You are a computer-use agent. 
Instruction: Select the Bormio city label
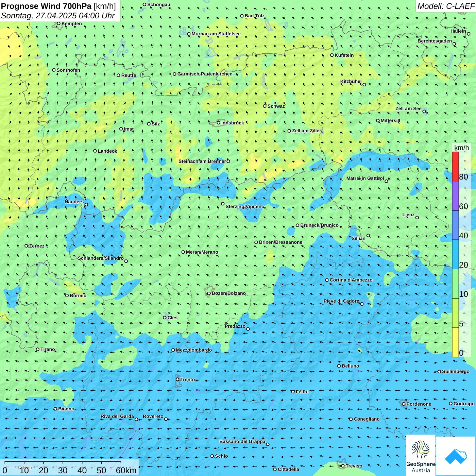pyautogui.click(x=78, y=295)
